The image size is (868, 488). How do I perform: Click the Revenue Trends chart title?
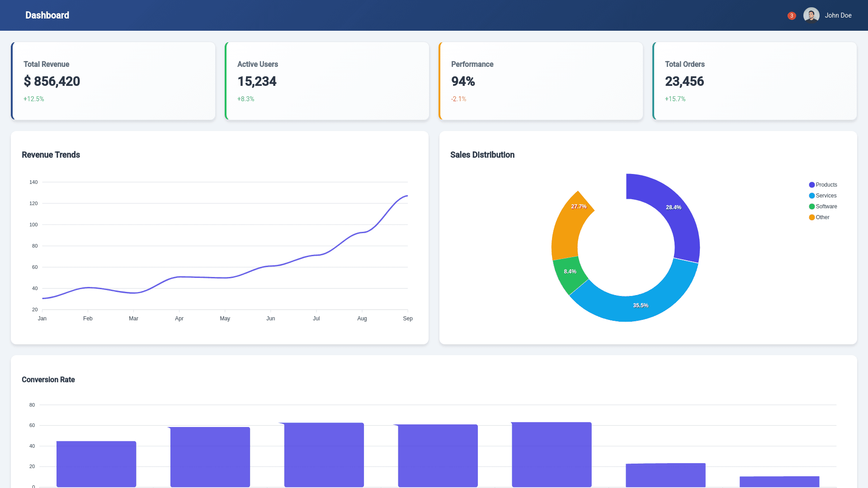tap(51, 155)
